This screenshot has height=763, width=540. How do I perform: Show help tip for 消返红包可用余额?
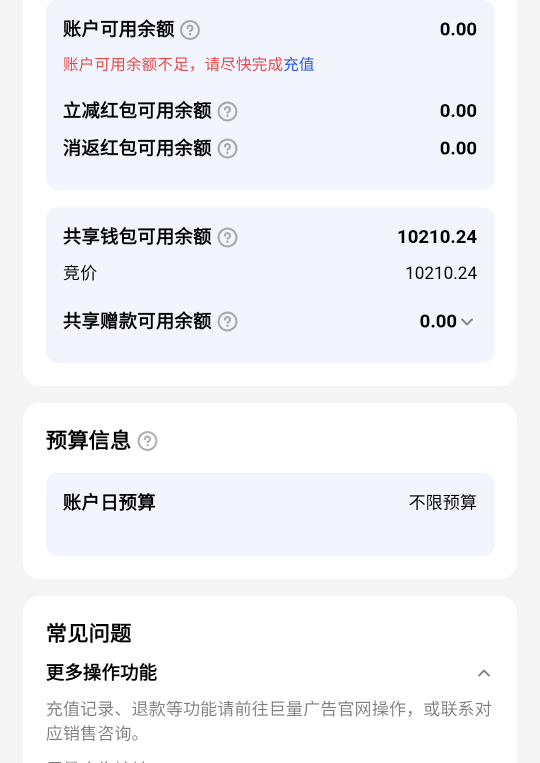coord(227,148)
